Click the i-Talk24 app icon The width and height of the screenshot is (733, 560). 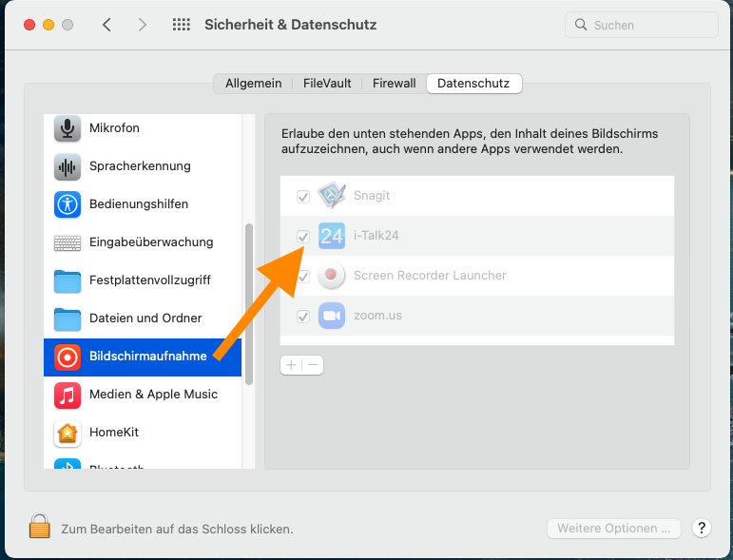pos(332,236)
